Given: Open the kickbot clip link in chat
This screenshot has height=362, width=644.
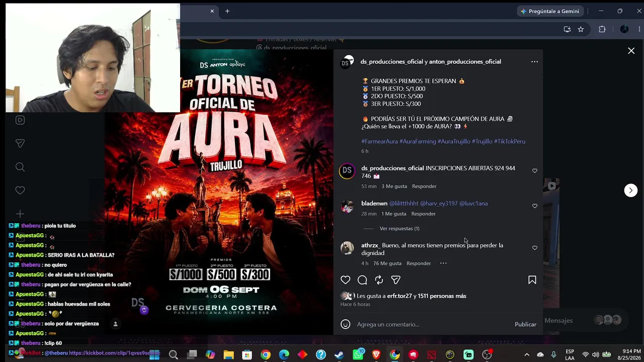Looking at the screenshot, I should tap(115, 353).
